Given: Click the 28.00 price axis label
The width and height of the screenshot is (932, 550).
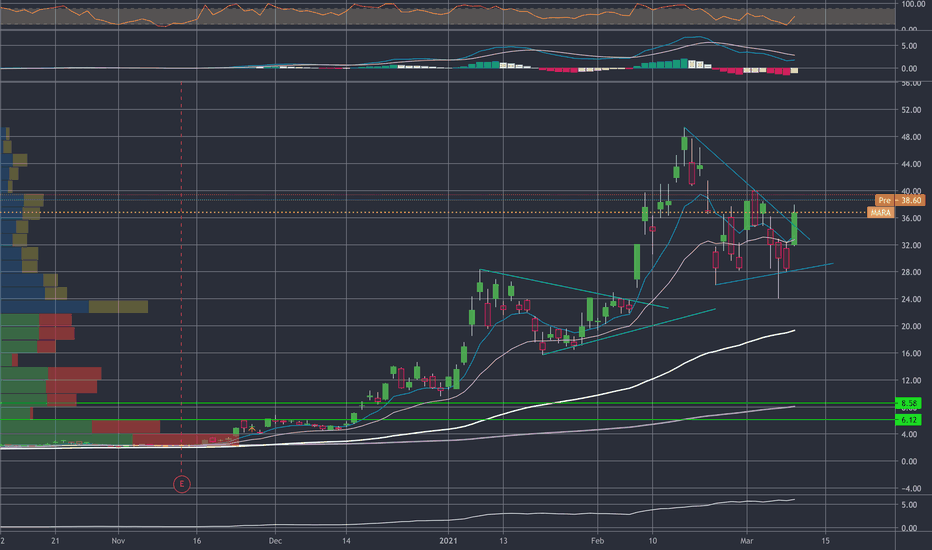Looking at the screenshot, I should pyautogui.click(x=911, y=272).
